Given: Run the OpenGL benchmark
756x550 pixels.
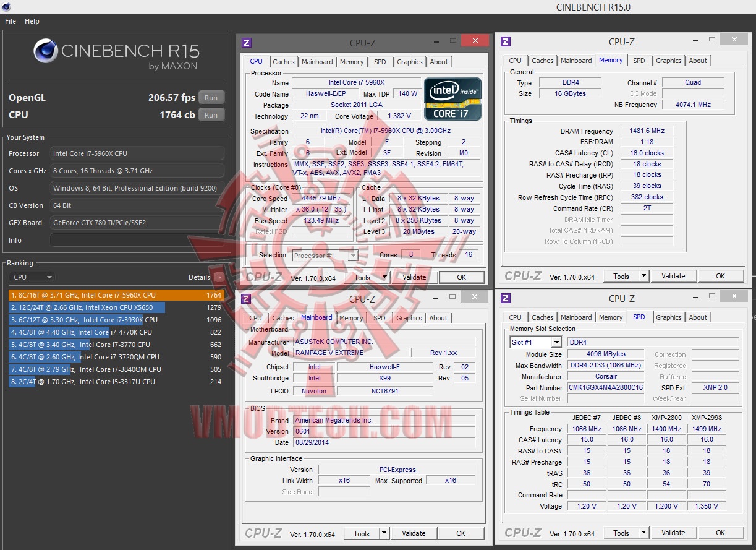Looking at the screenshot, I should pyautogui.click(x=211, y=97).
